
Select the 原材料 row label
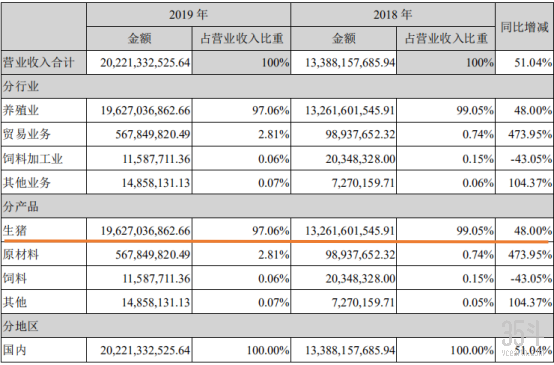20,254
